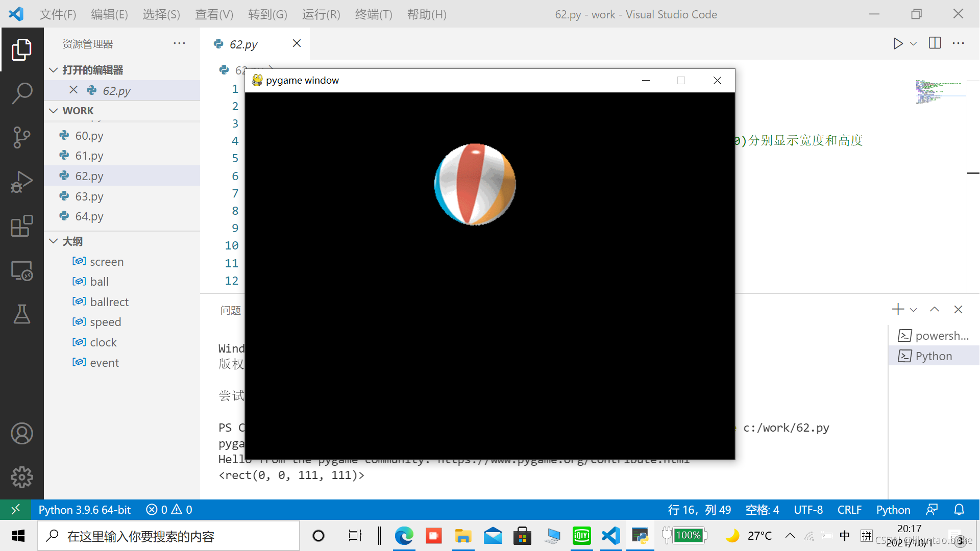Select Python 3.9.6 64-bit interpreter

[85, 510]
